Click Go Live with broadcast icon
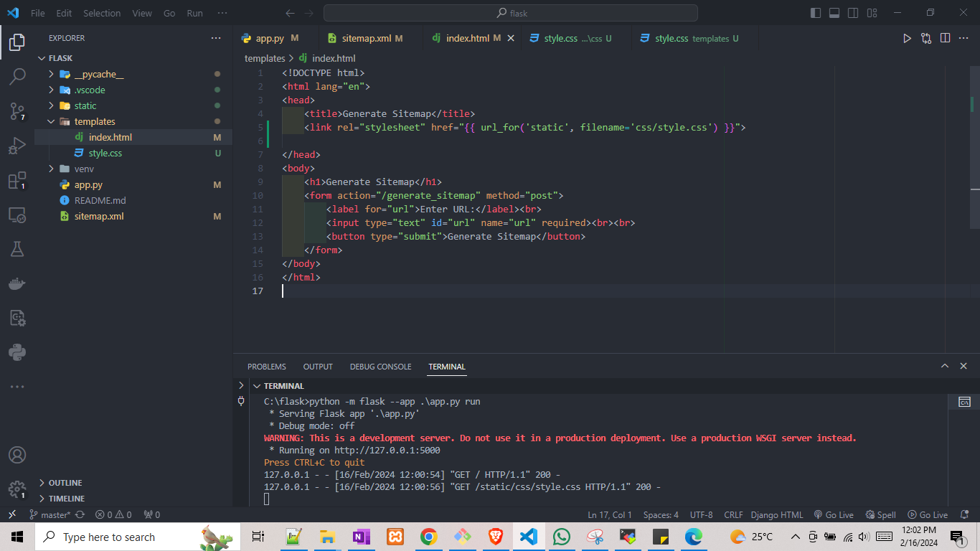The image size is (980, 551). tap(833, 514)
